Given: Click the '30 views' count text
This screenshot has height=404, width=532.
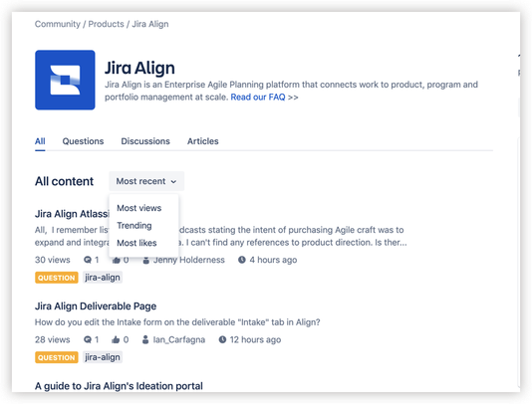Looking at the screenshot, I should [x=52, y=260].
